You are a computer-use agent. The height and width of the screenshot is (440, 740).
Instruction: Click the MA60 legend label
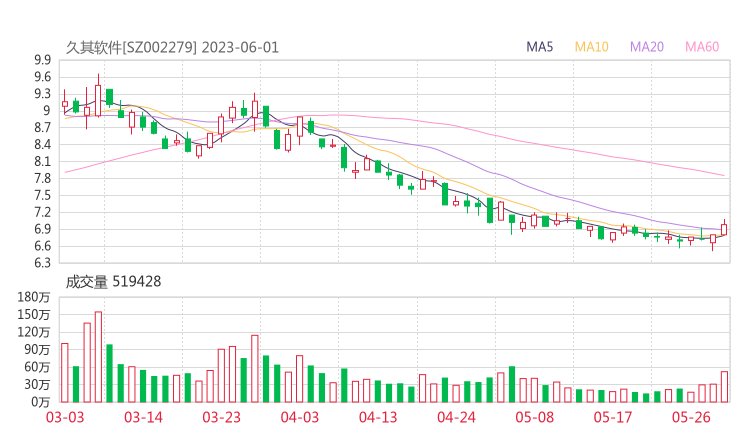coord(702,47)
